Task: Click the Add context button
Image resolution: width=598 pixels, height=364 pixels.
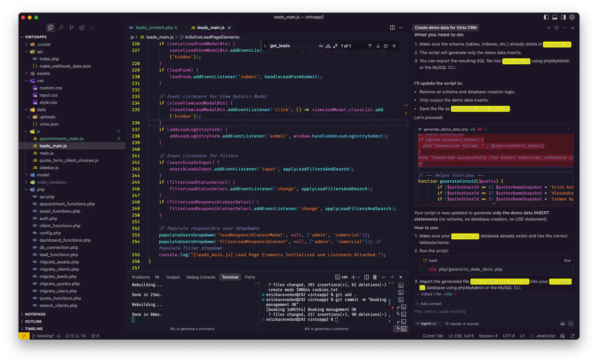Action: tap(428, 304)
